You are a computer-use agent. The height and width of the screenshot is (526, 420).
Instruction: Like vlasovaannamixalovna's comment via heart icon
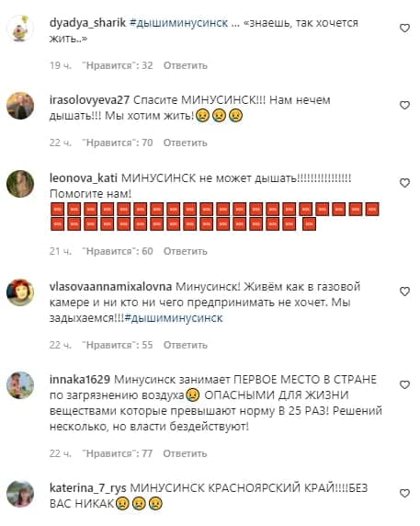[x=405, y=292]
